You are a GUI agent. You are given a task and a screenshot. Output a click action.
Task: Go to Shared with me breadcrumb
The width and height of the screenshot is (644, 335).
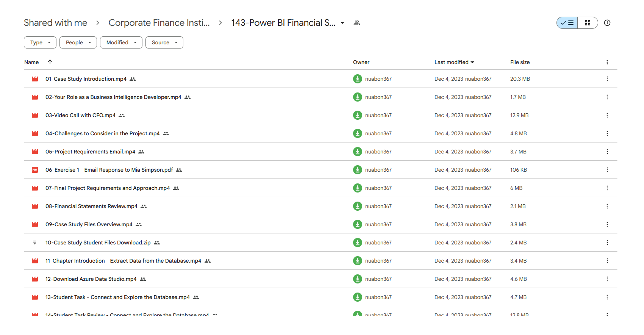pos(55,23)
